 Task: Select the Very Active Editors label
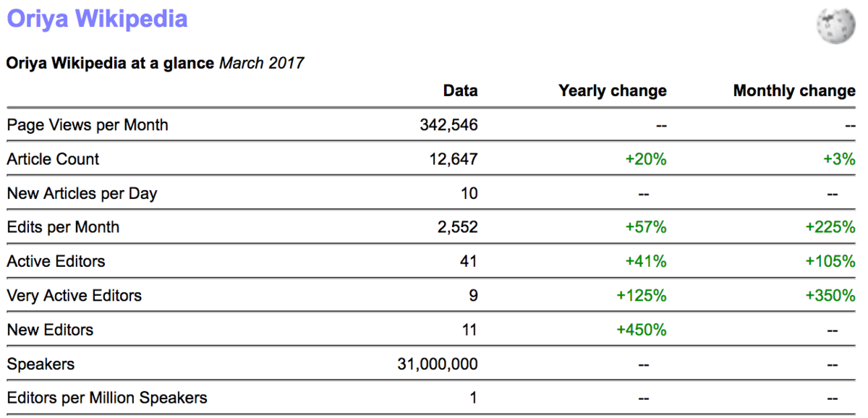point(74,295)
